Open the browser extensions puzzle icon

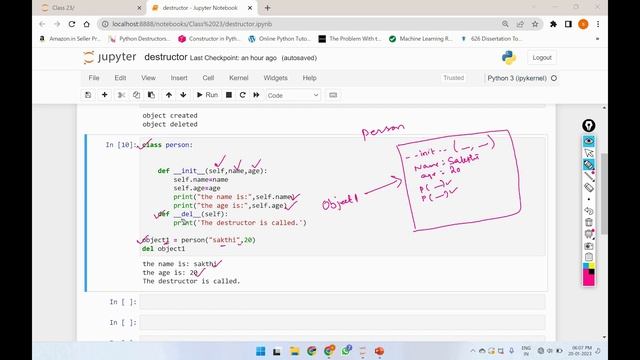[x=553, y=24]
